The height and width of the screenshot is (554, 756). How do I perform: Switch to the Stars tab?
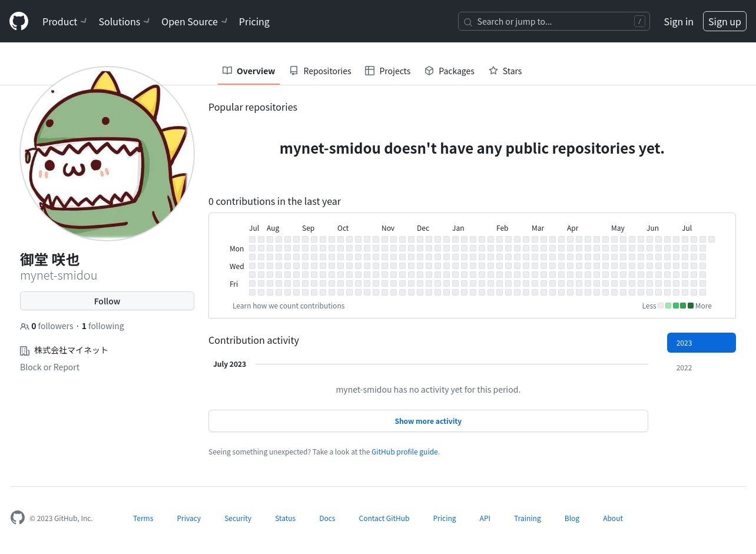[505, 71]
